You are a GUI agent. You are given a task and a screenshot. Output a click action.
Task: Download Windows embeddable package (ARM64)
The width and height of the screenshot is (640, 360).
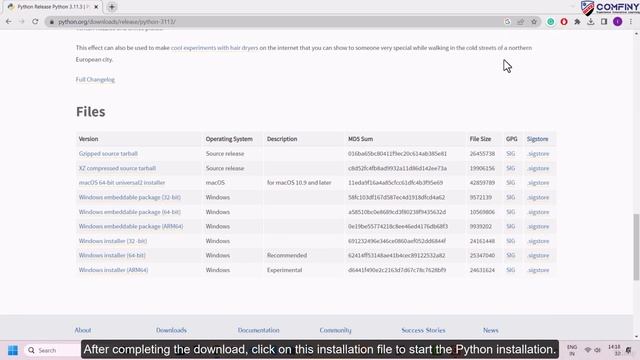tap(131, 226)
